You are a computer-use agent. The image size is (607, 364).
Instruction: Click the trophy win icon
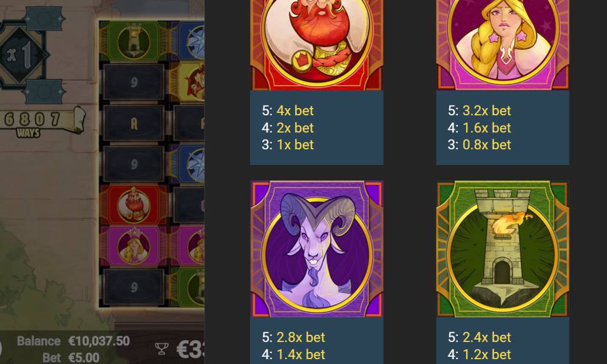pyautogui.click(x=161, y=349)
